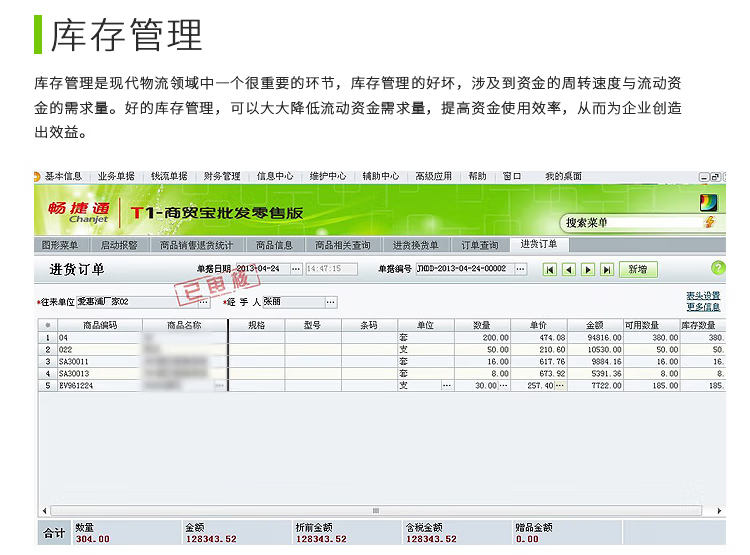Viewport: 750px width, 555px height.
Task: Click the 金额 column header
Action: [x=595, y=325]
